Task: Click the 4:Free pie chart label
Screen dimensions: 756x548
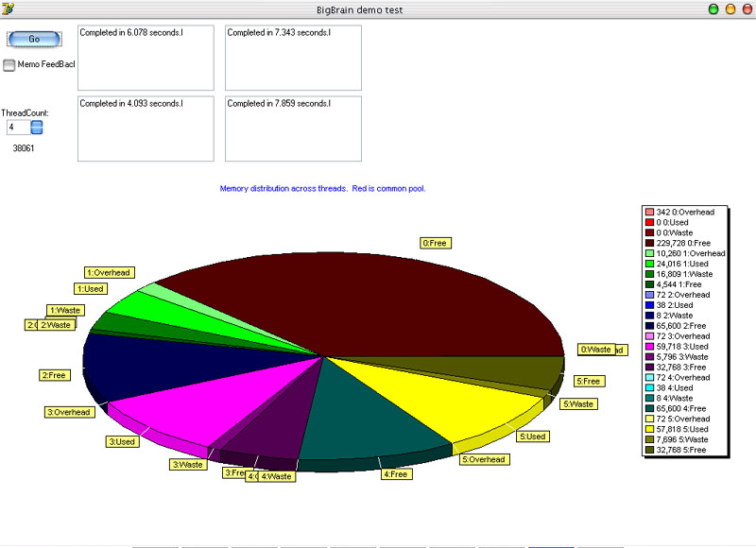Action: click(x=396, y=473)
